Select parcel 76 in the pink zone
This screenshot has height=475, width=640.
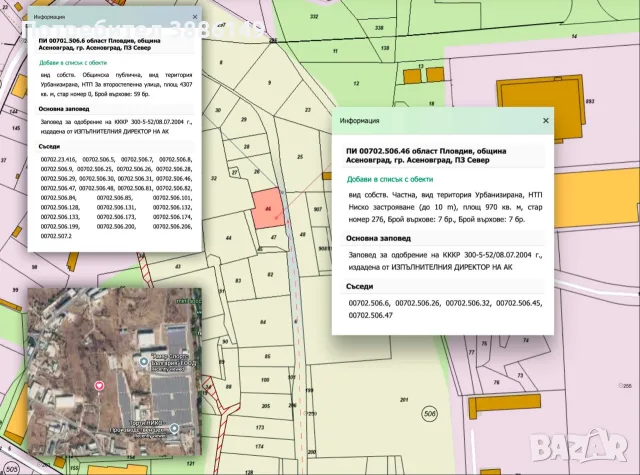[496, 382]
